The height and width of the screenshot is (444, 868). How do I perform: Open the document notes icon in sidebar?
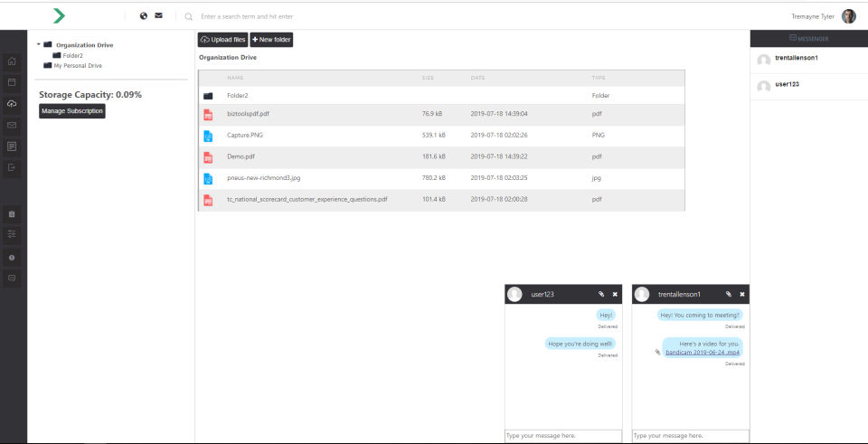pyautogui.click(x=12, y=146)
